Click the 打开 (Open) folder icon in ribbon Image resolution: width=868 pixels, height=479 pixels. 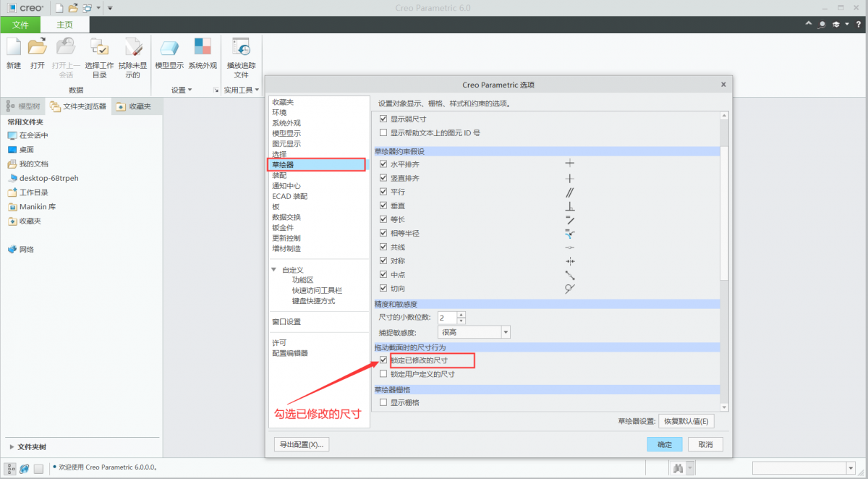click(x=38, y=47)
